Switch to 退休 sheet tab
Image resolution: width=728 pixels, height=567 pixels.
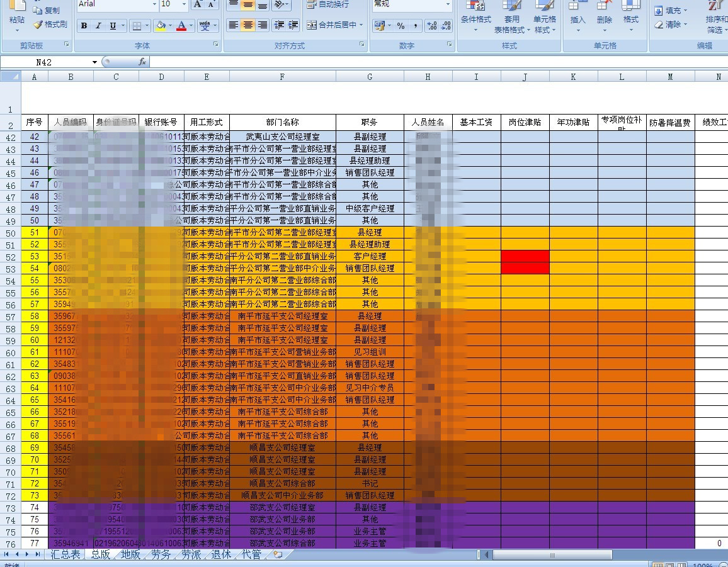click(221, 554)
